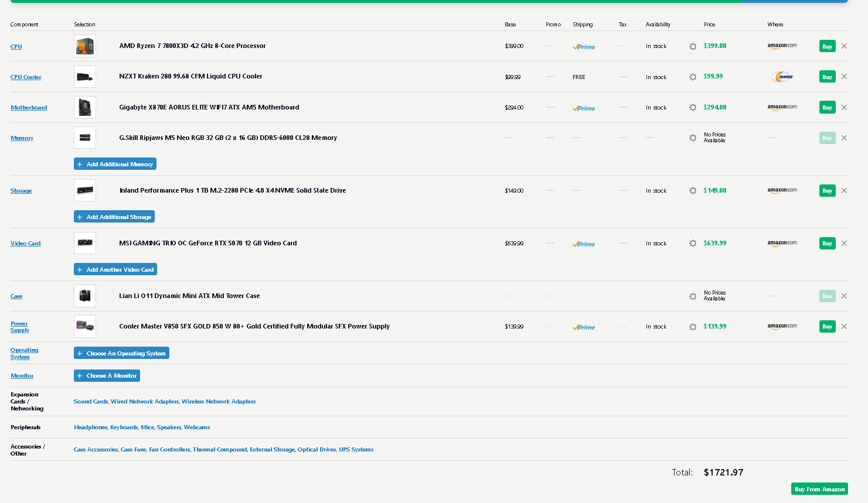Open the MSI RTX 5070 product thumbnail
Image resolution: width=868 pixels, height=503 pixels.
coord(85,243)
